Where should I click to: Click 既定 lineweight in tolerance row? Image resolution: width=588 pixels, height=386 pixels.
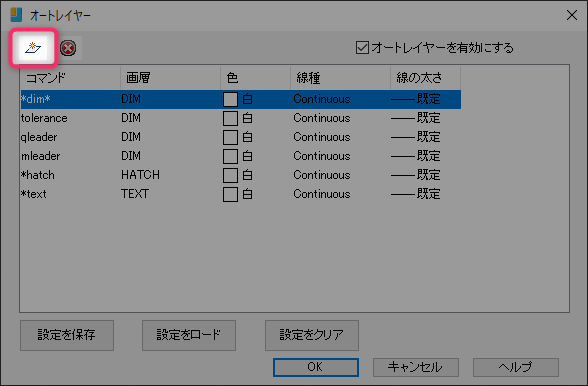(x=416, y=118)
